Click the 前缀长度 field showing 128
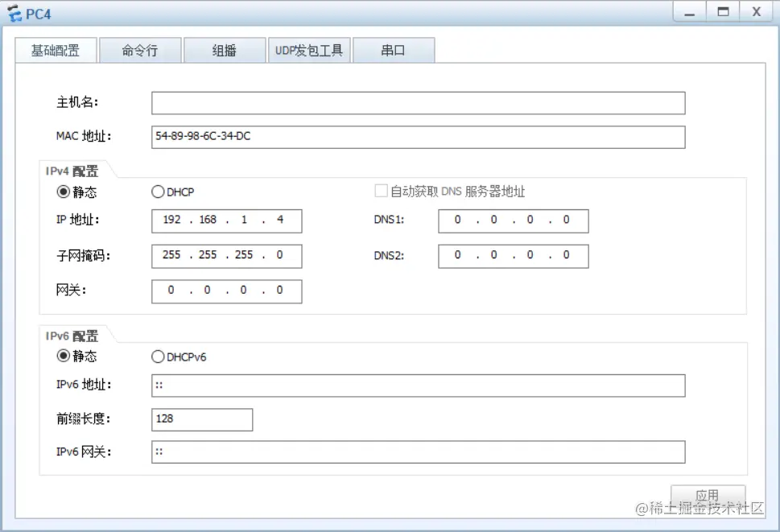The height and width of the screenshot is (532, 780). (x=202, y=419)
